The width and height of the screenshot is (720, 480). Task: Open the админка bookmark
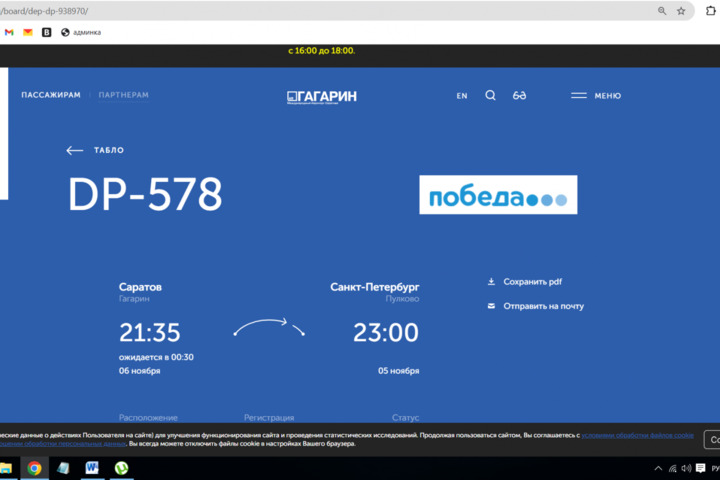coord(81,32)
